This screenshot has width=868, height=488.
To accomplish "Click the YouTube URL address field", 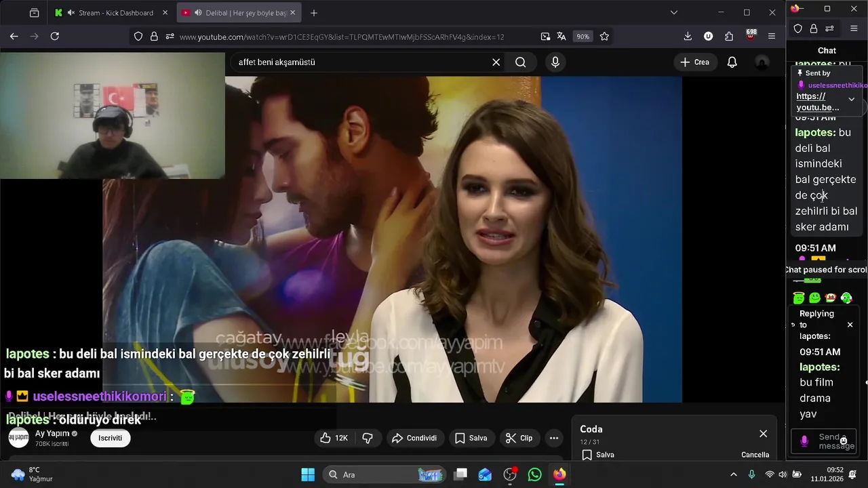I will click(342, 37).
